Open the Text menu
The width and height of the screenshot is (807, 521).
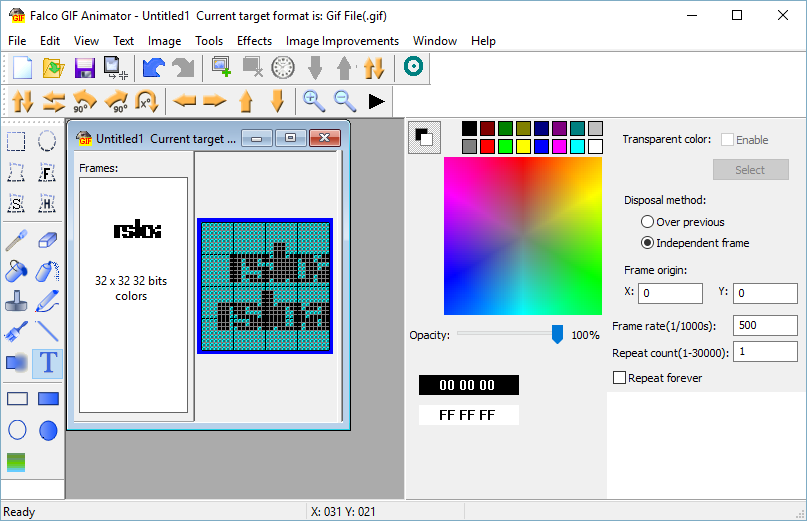click(124, 41)
